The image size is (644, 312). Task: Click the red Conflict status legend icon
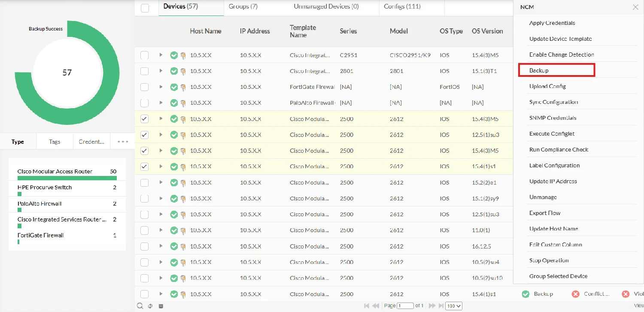[575, 294]
